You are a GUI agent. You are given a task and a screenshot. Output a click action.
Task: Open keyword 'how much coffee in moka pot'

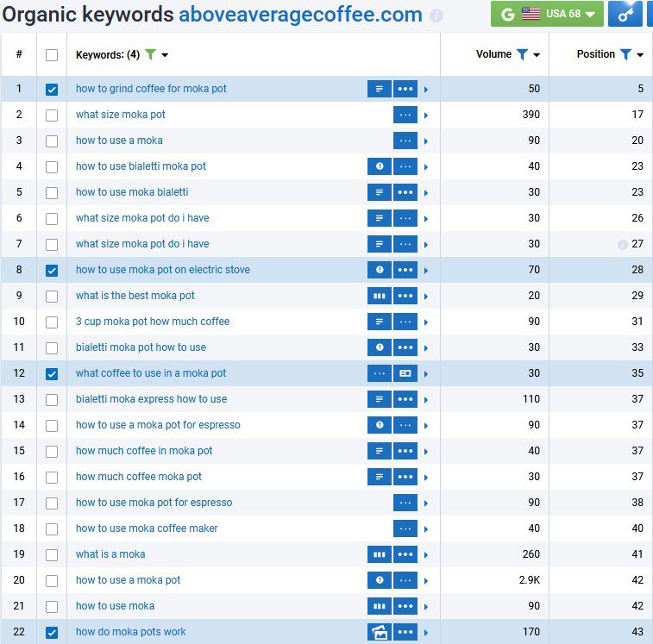144,450
